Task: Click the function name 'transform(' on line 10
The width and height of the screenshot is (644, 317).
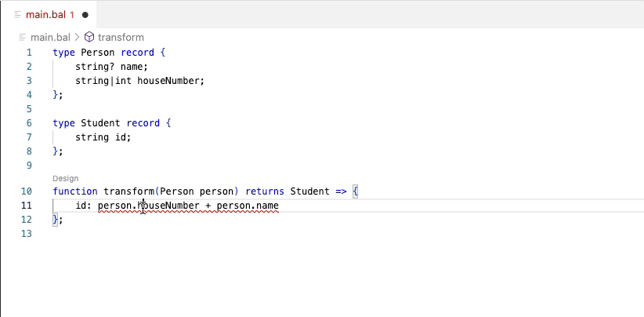Action: pos(132,191)
